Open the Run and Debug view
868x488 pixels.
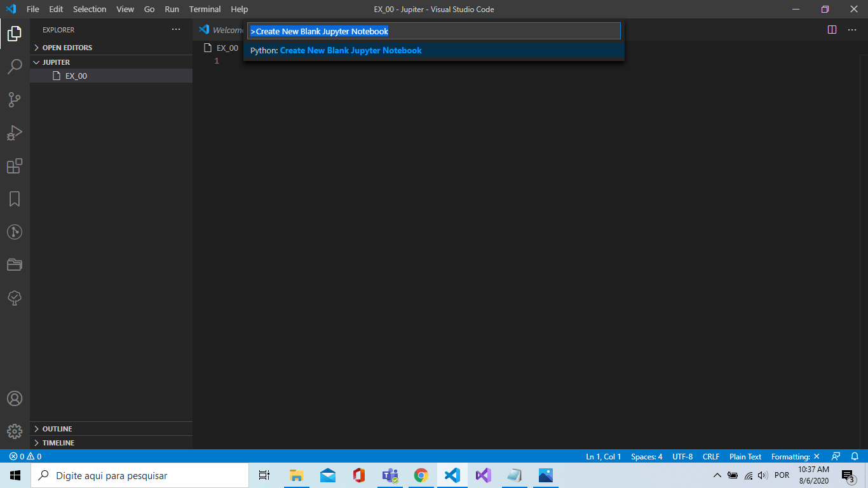15,133
